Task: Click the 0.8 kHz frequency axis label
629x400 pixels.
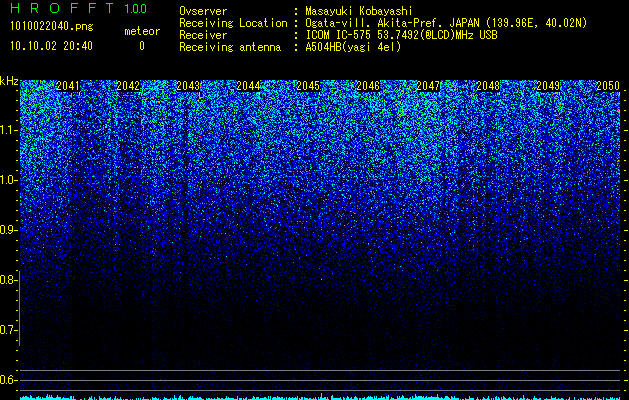Action: coord(8,280)
